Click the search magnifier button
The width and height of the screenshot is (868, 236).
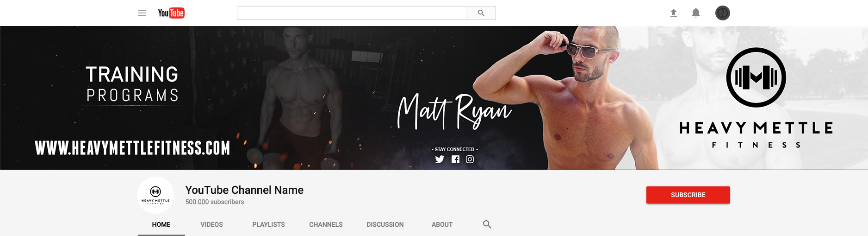[481, 13]
